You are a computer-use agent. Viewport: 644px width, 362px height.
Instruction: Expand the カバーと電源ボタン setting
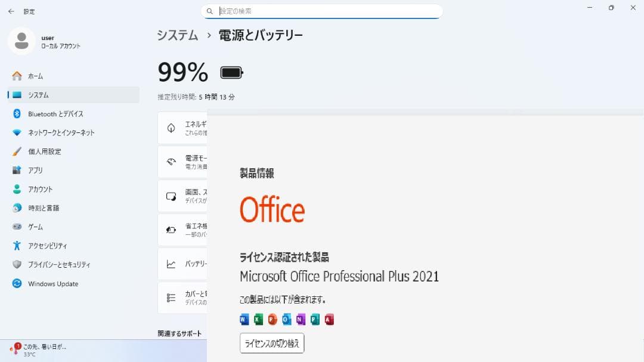click(183, 298)
